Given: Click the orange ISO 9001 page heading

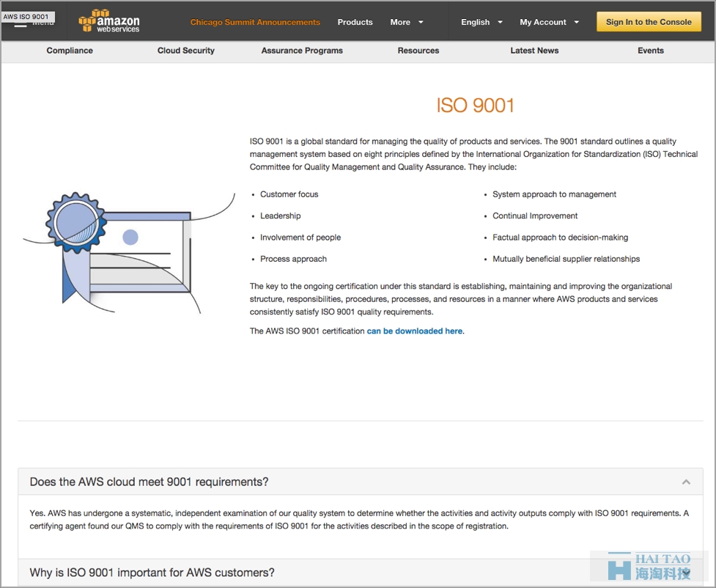Looking at the screenshot, I should [x=476, y=106].
